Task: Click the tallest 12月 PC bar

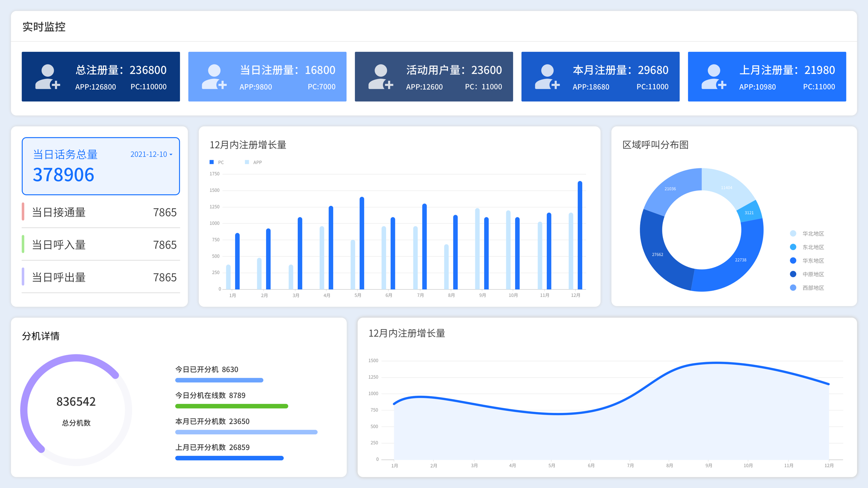Action: coord(580,236)
